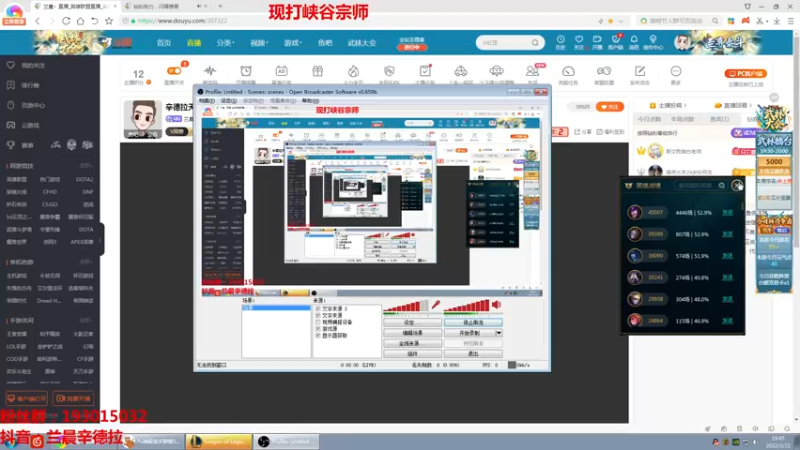Viewport: 800px width, 450px height.
Task: Open the 武林大会 tab in Douyu navigation
Action: [x=362, y=43]
